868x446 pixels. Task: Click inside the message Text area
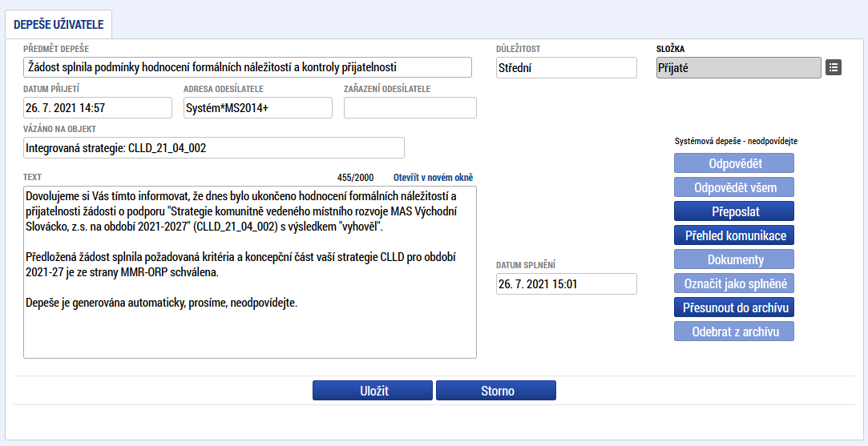[x=250, y=272]
